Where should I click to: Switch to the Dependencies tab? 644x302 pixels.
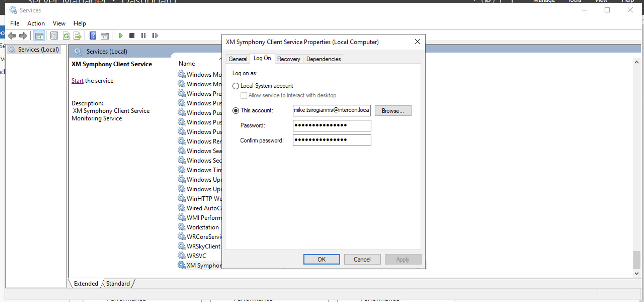tap(324, 59)
